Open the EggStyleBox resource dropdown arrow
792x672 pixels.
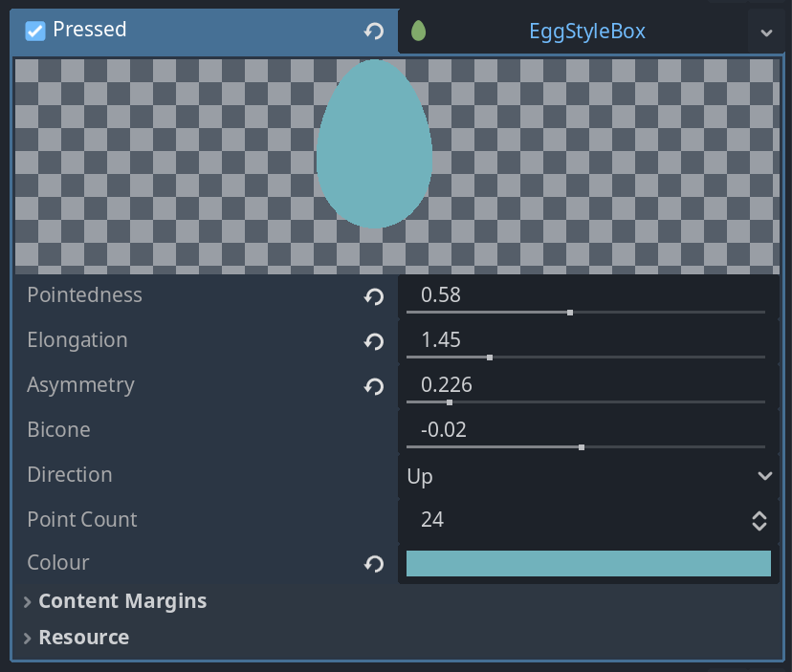pos(766,33)
